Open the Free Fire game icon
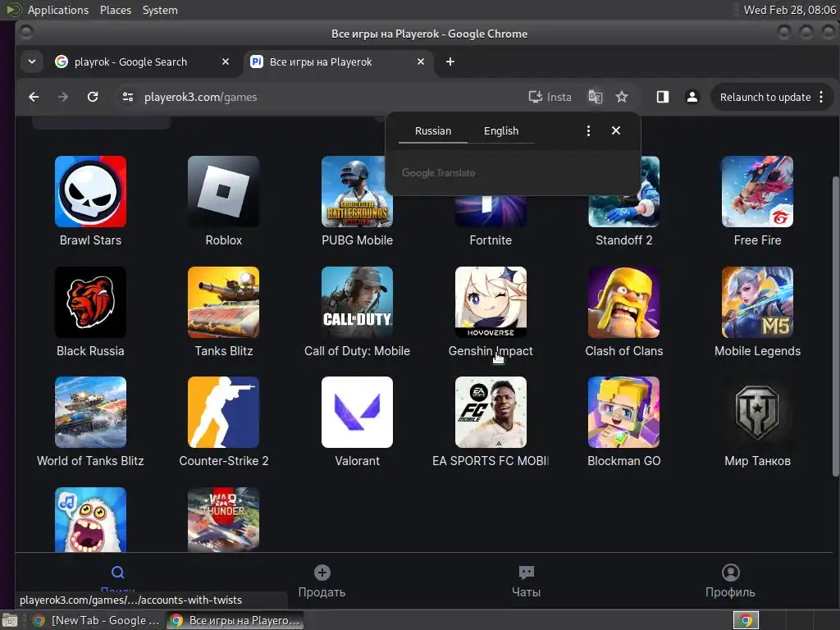 [757, 191]
